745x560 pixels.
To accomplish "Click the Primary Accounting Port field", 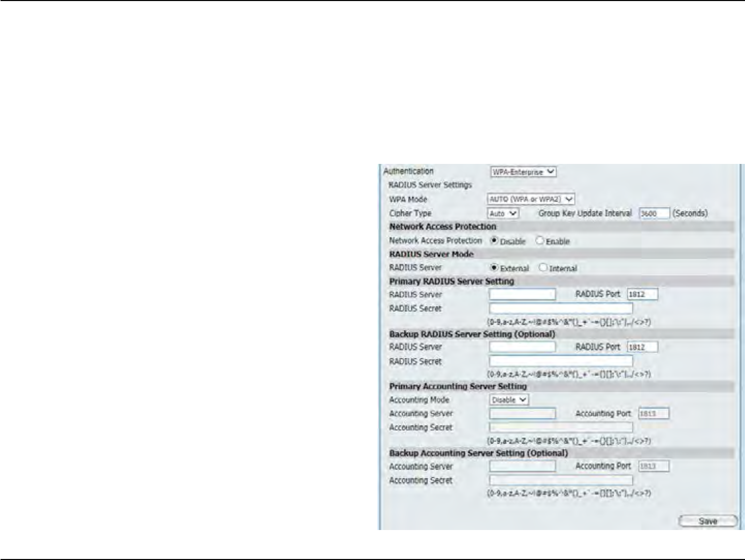I will click(654, 414).
